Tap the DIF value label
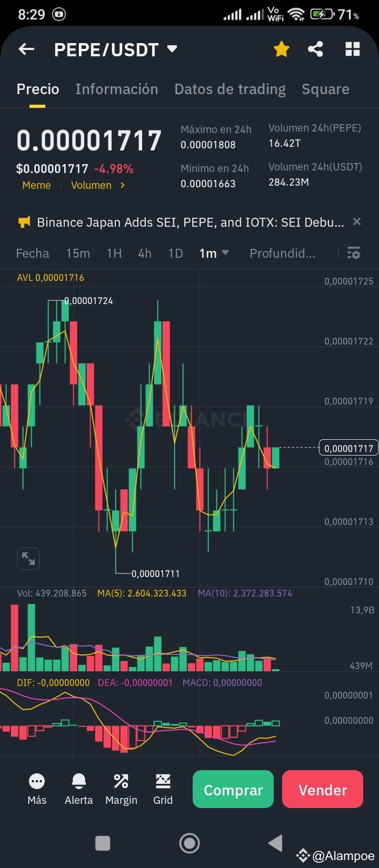The height and width of the screenshot is (868, 379). (53, 683)
